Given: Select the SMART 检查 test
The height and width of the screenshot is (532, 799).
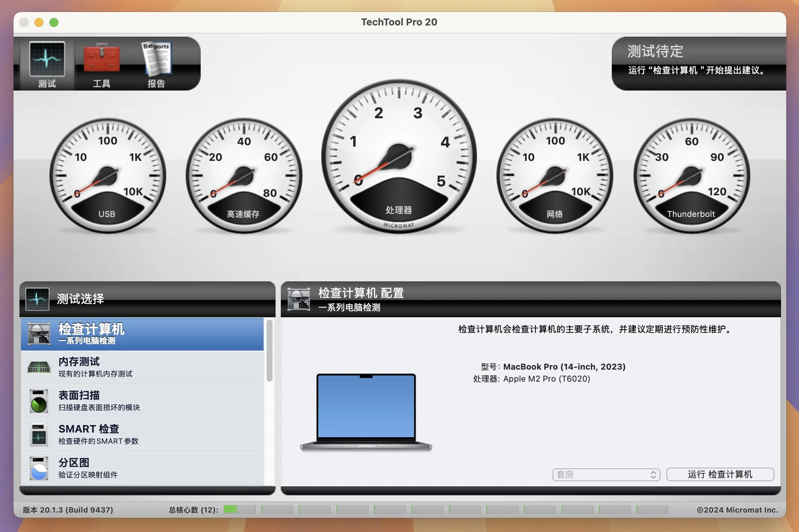Looking at the screenshot, I should (142, 435).
